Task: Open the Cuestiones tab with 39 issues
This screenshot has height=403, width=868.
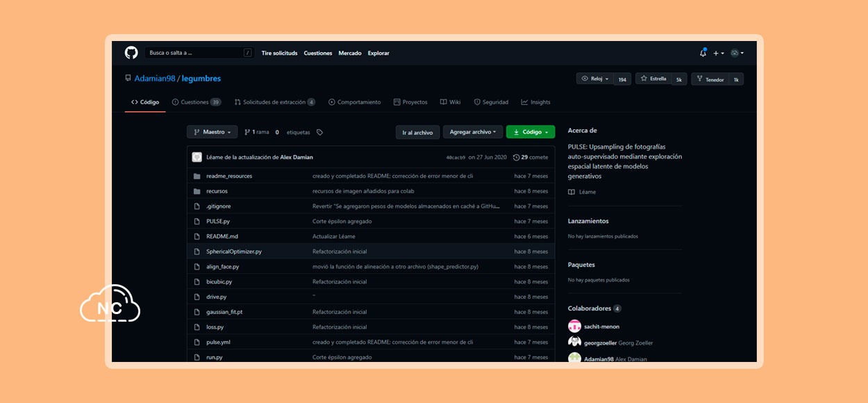Action: [x=197, y=102]
